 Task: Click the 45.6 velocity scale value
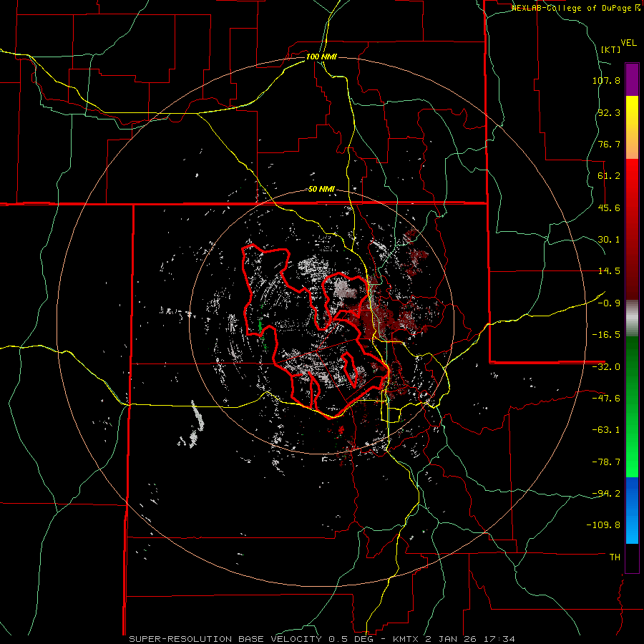[609, 208]
